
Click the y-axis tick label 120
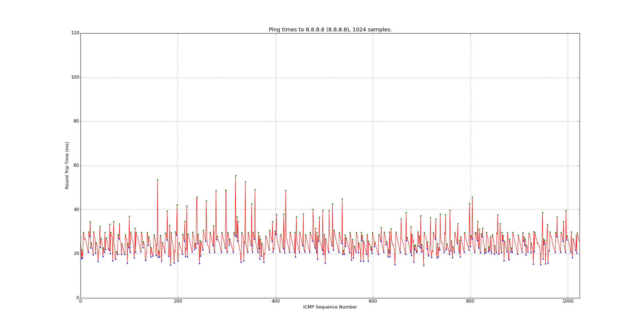[75, 33]
